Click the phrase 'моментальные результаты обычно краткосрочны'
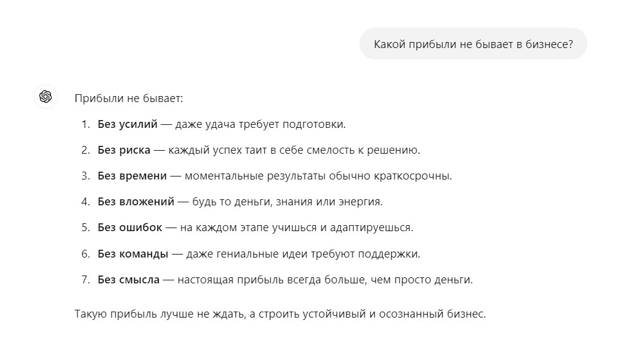The image size is (644, 353). coord(318,176)
